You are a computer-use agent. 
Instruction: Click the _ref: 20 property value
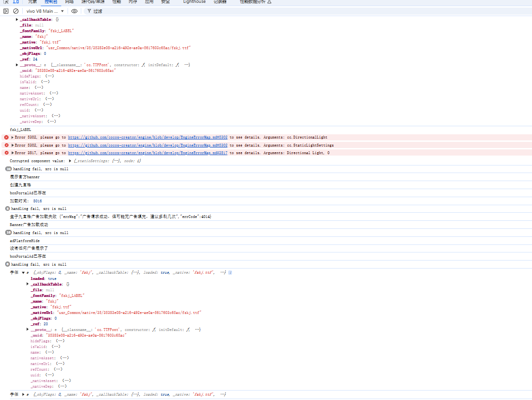coord(46,324)
